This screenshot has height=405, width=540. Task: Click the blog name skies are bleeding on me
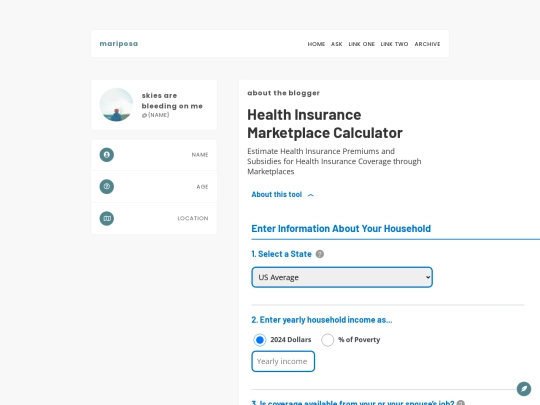[x=172, y=101]
